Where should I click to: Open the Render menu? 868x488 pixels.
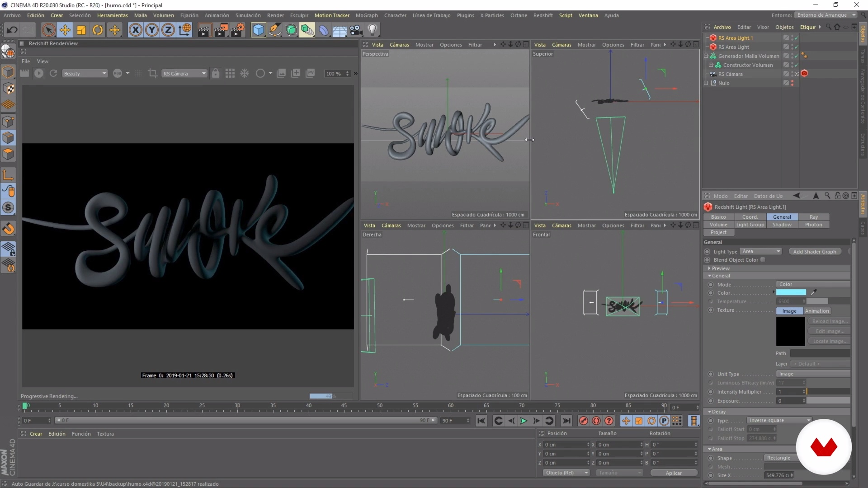tap(275, 15)
